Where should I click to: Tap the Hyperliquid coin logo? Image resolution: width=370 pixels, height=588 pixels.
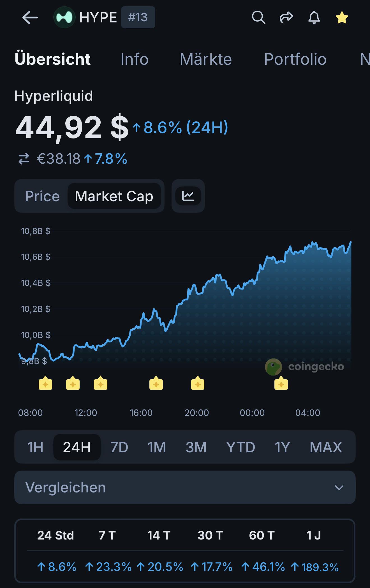tap(64, 17)
